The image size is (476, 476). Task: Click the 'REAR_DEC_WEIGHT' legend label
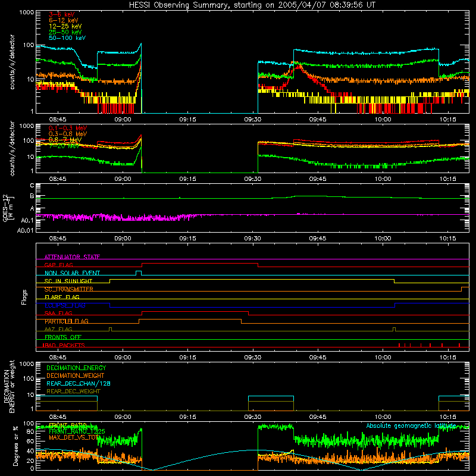tap(73, 392)
